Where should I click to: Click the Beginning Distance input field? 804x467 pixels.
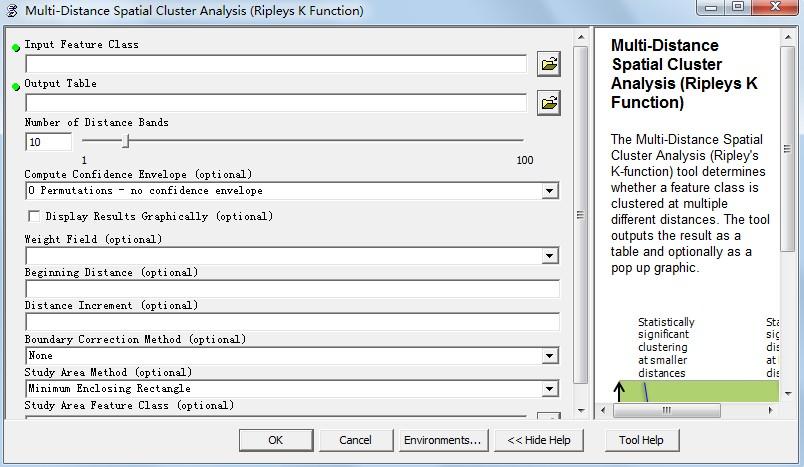(292, 289)
